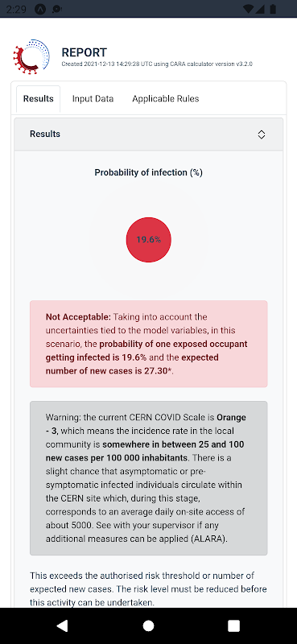The image size is (297, 644).
Task: Tap the status bar icon beside the circled A
Action: click(57, 10)
